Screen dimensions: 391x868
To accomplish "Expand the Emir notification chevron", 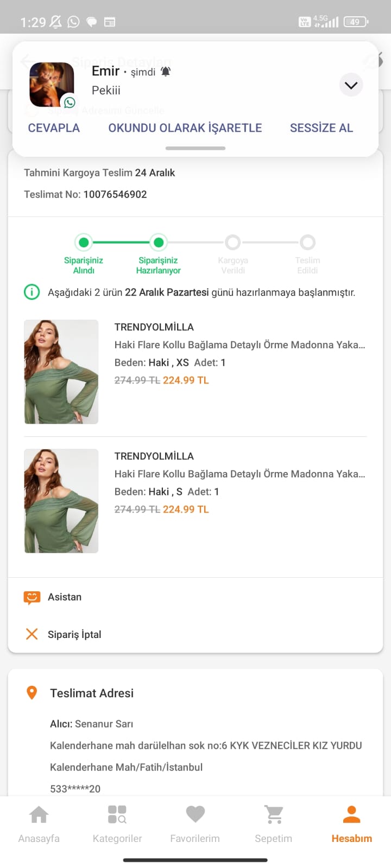I will pos(351,85).
